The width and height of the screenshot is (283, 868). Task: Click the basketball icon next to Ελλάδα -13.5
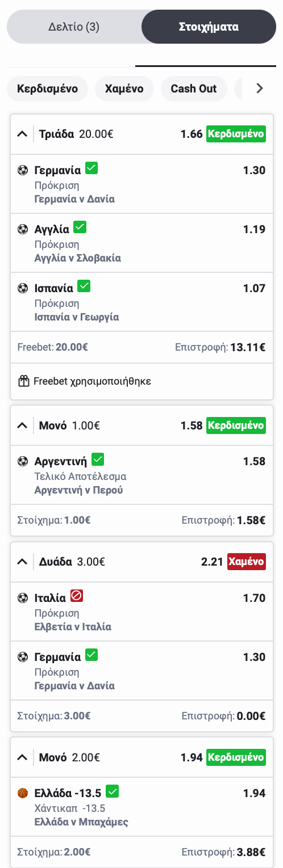[23, 793]
